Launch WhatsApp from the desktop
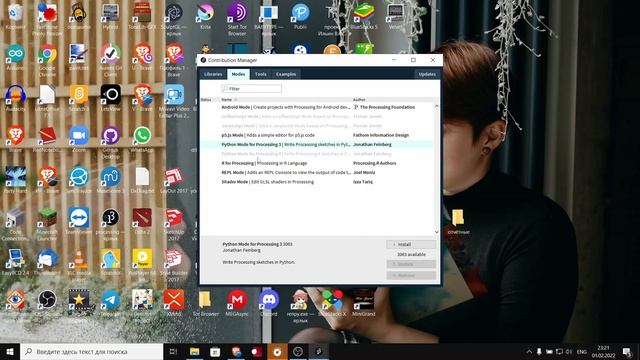The width and height of the screenshot is (640, 360). (142, 139)
